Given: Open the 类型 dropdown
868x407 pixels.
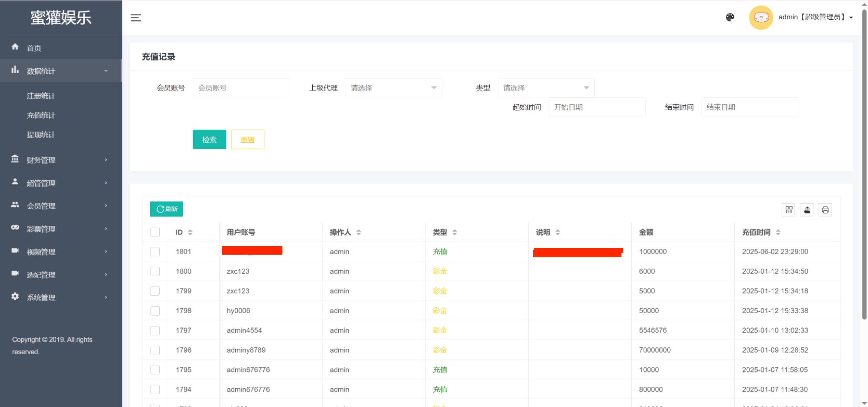Looking at the screenshot, I should pyautogui.click(x=546, y=88).
